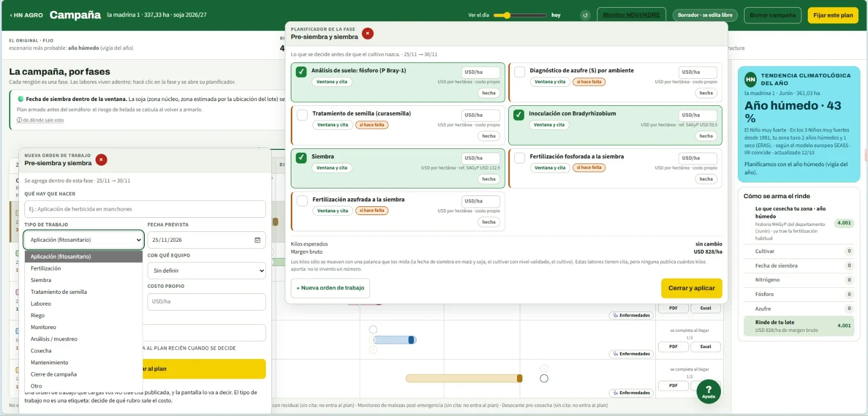This screenshot has width=868, height=416.
Task: Click Fijar este plan button
Action: click(833, 15)
